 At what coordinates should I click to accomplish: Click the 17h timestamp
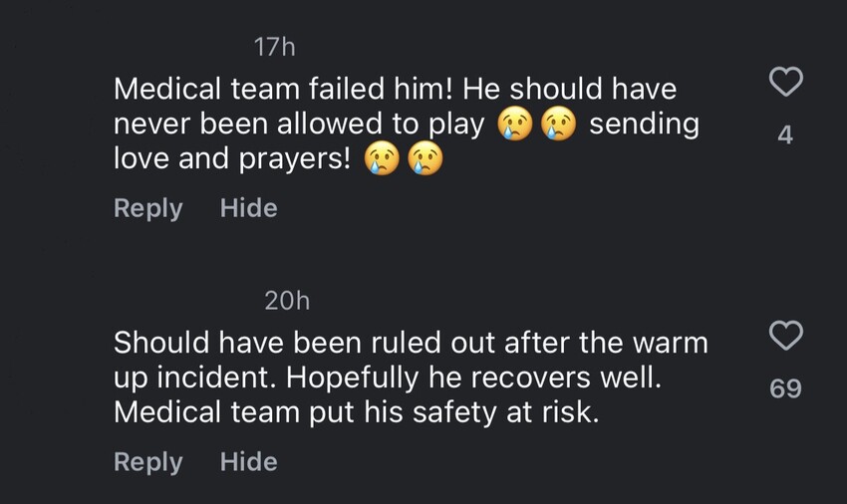click(275, 47)
